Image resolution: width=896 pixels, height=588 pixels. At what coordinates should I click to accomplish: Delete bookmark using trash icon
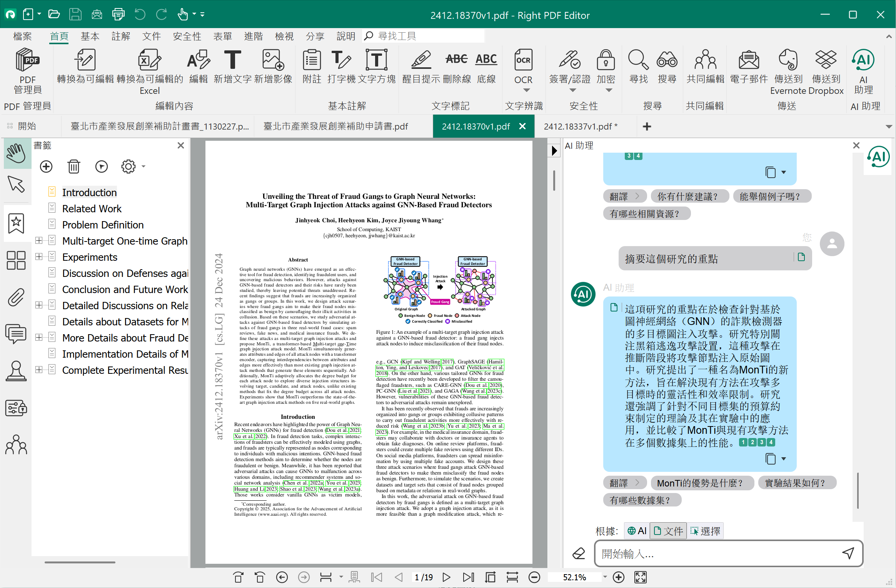[73, 167]
